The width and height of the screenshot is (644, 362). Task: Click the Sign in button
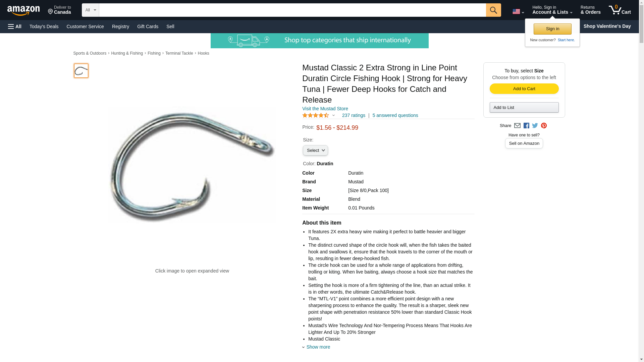[552, 29]
